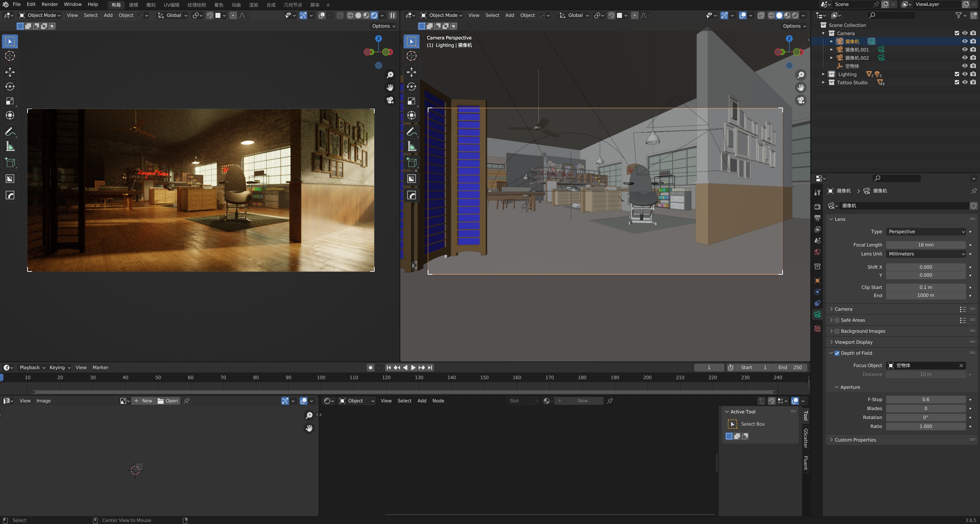Select the Cursor tool in left viewport
This screenshot has width=980, height=524.
[10, 56]
